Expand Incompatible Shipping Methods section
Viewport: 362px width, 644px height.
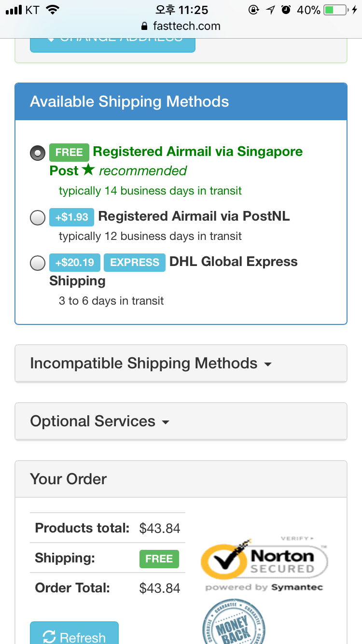click(181, 363)
